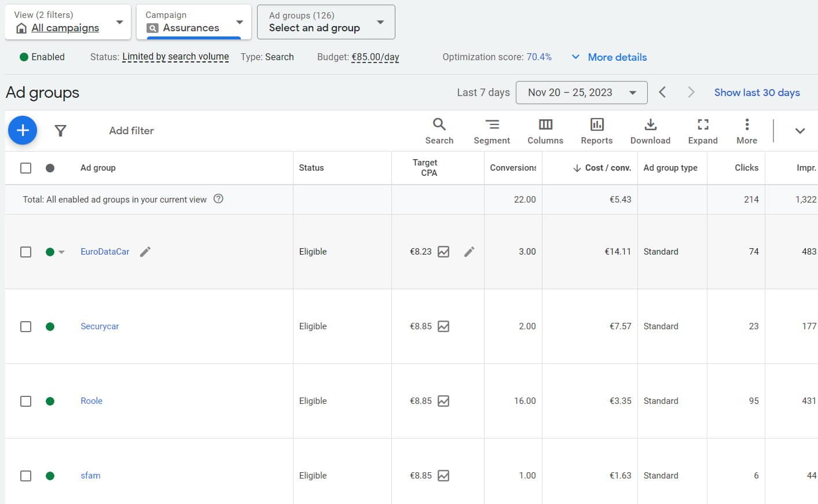Go to previous date range
818x504 pixels.
663,92
